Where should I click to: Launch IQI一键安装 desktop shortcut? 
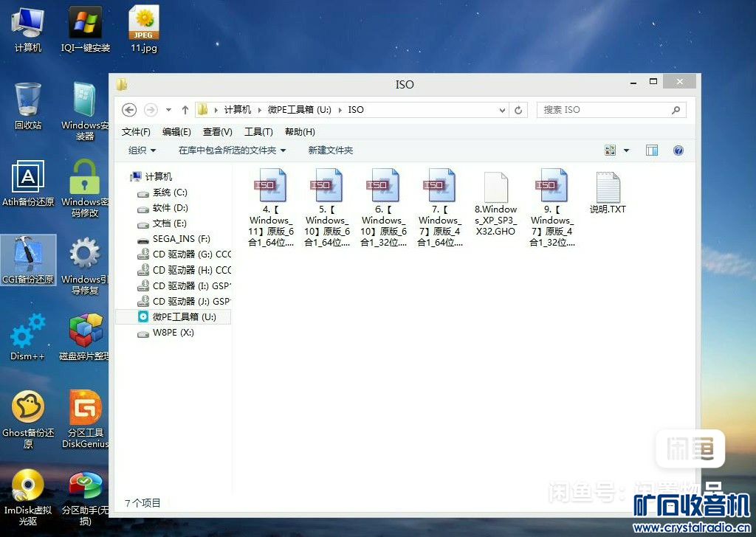point(86,29)
